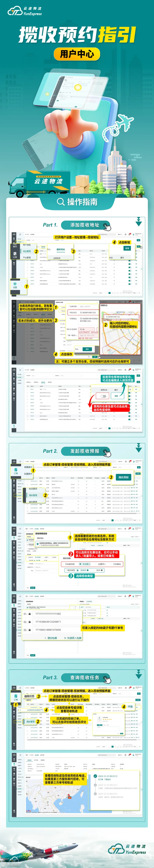Select the 批量导入 radio option
This screenshot has height=868, width=154.
tap(101, 564)
